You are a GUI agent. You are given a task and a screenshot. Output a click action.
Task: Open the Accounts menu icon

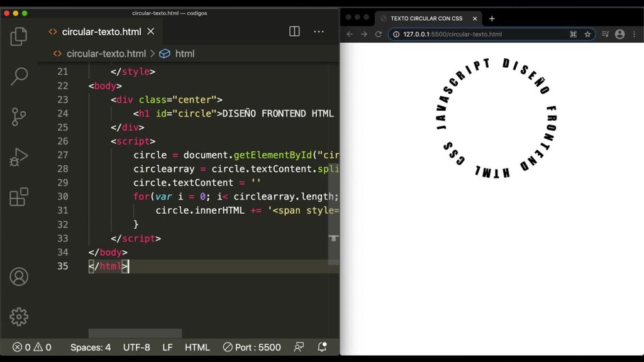pyautogui.click(x=19, y=277)
